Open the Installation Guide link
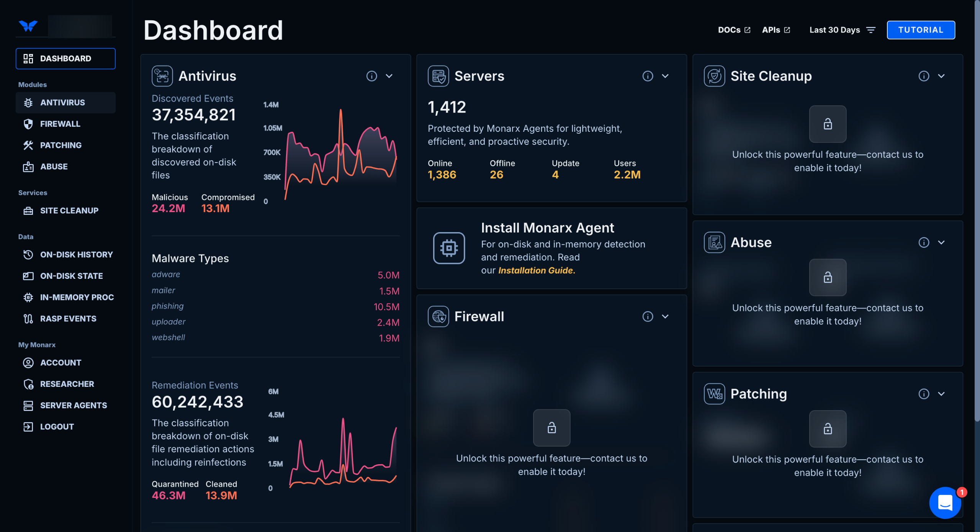 coord(536,270)
